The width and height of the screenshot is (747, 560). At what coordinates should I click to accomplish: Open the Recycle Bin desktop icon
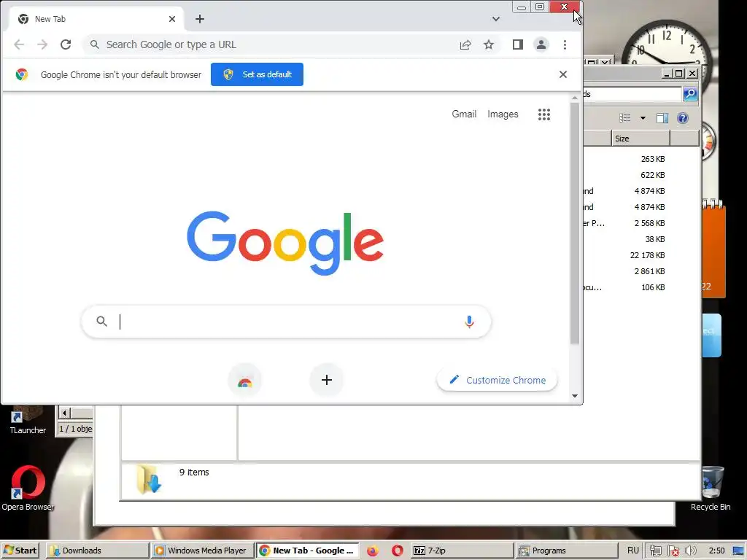(711, 489)
